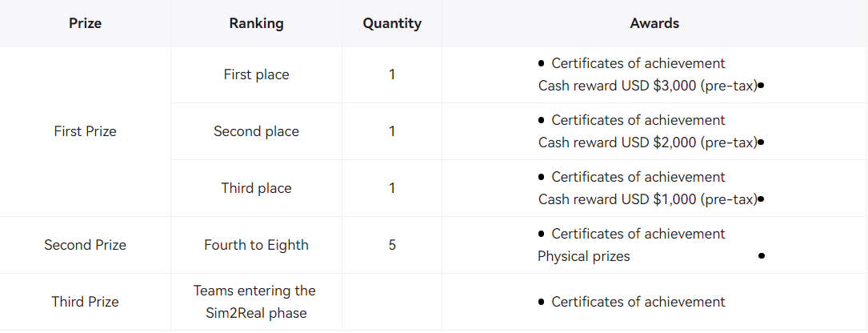
Task: Click the Cash reward USD $3,000 text
Action: (647, 86)
